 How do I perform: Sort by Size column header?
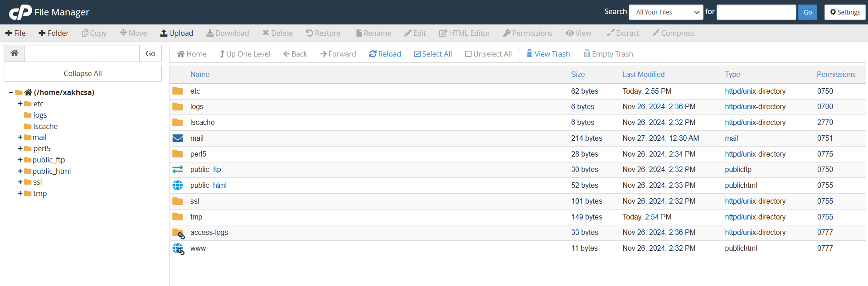point(578,74)
